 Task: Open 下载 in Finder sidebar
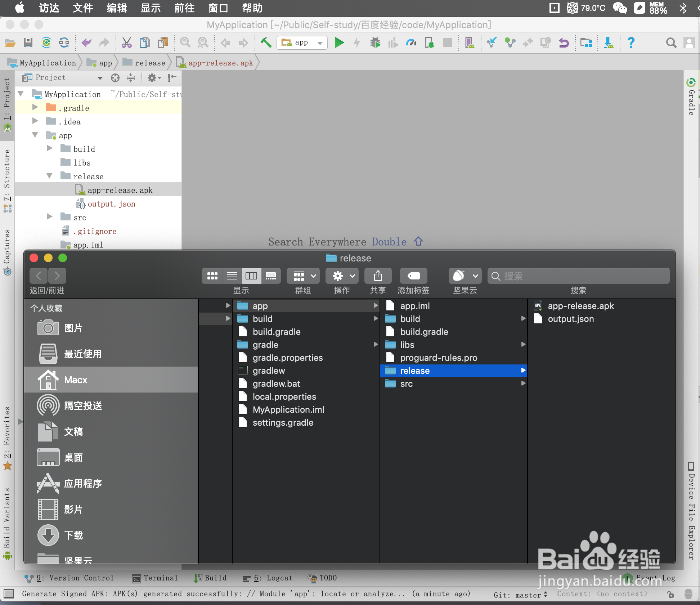coord(73,535)
